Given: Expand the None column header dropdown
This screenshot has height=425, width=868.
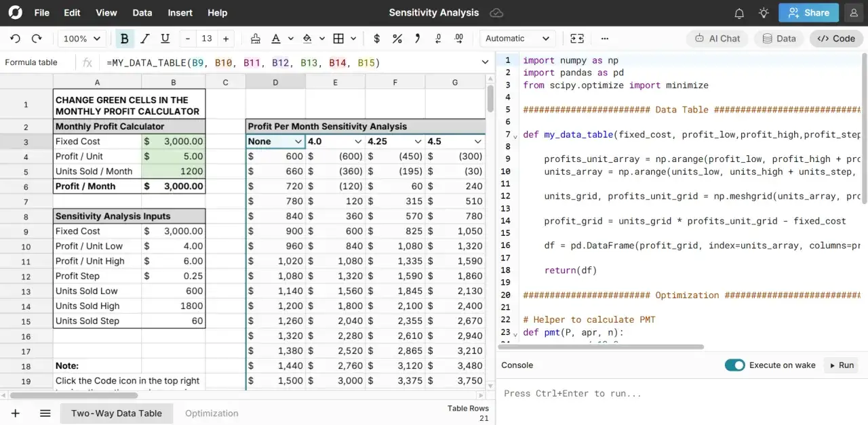Looking at the screenshot, I should click(298, 142).
